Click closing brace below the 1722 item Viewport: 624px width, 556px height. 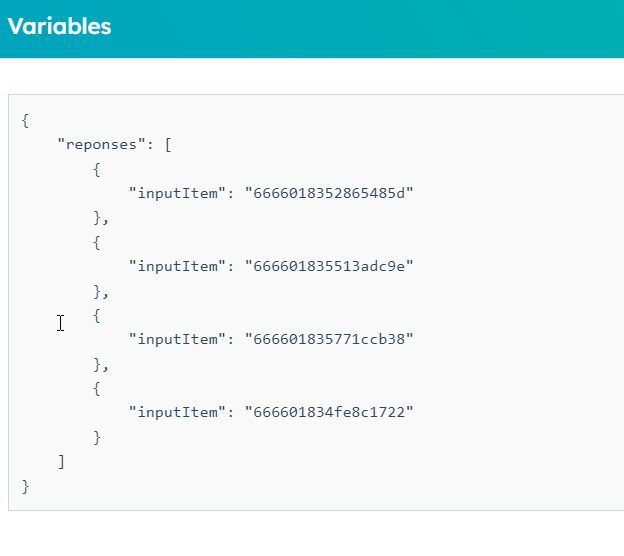[97, 437]
